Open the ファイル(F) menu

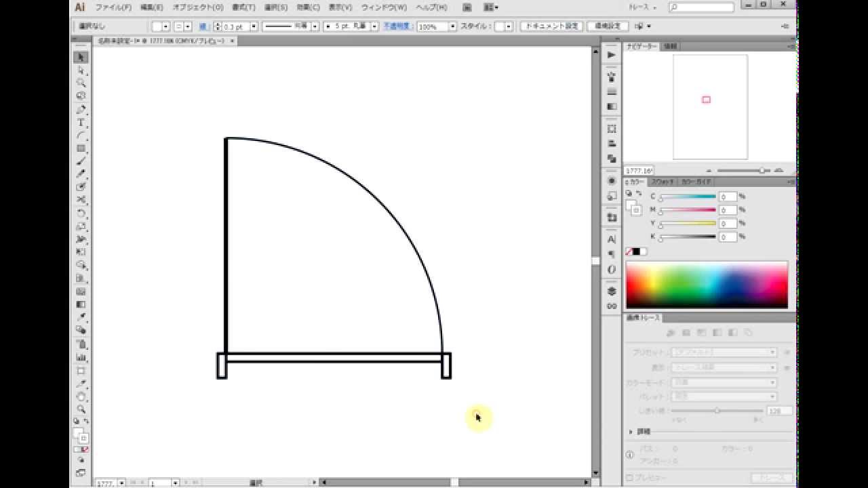113,7
